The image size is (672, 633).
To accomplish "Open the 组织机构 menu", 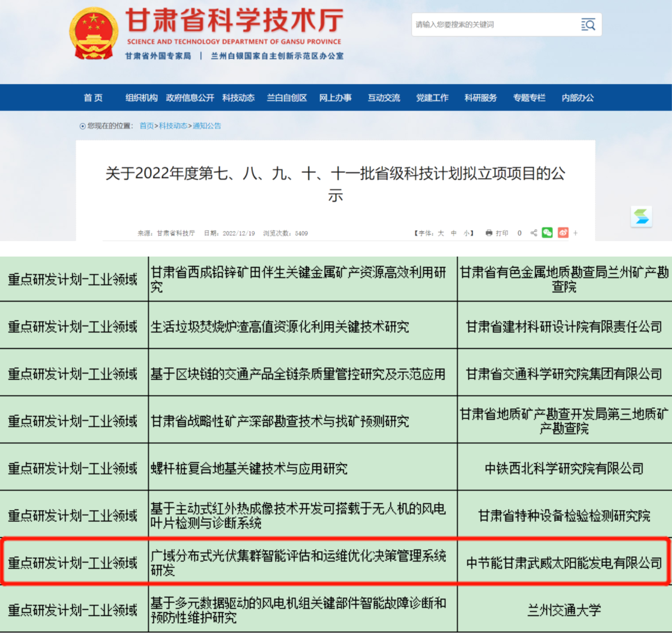I will (141, 98).
